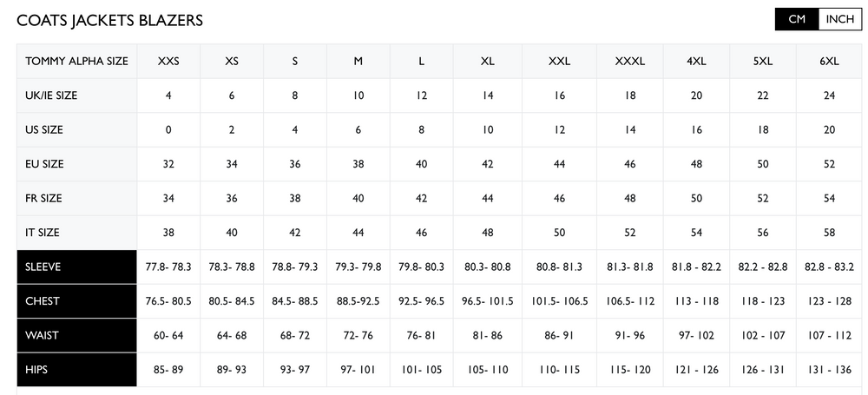
Task: Click the M size column header
Action: click(358, 62)
